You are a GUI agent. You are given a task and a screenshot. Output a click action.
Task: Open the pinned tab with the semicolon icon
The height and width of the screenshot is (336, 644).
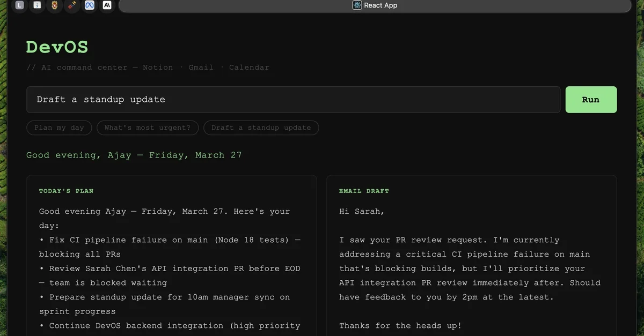pos(36,5)
